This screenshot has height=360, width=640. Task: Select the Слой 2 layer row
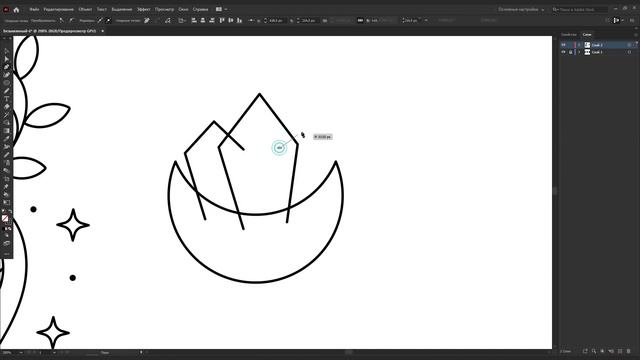pos(598,45)
